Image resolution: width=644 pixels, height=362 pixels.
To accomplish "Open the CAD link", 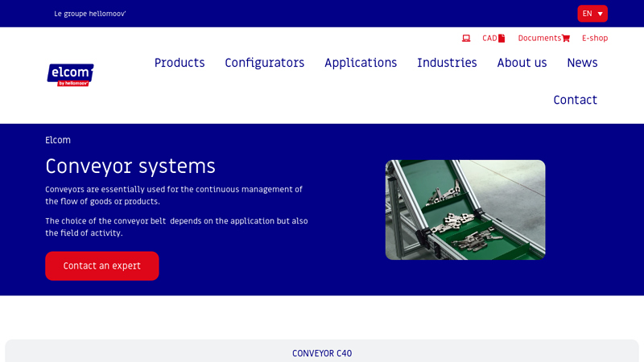I will [x=489, y=38].
